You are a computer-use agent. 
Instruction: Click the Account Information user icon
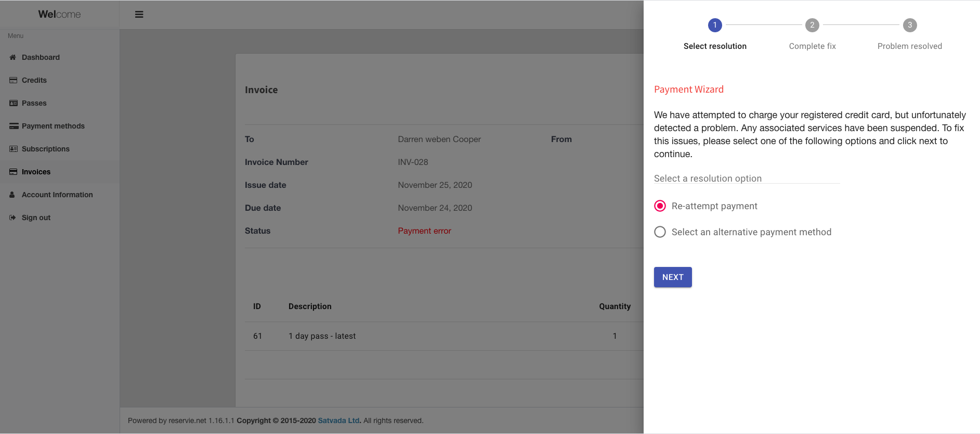(x=12, y=195)
